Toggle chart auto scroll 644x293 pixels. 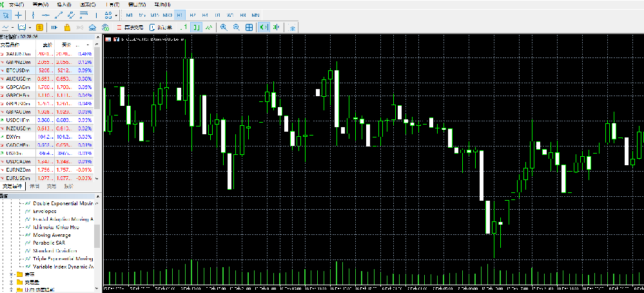[x=263, y=28]
